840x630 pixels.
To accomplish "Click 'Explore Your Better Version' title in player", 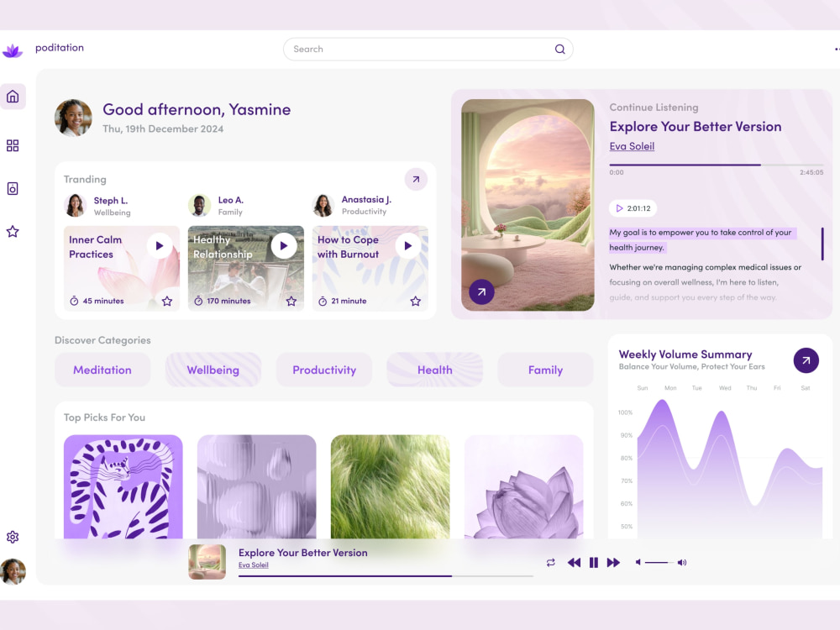I will pyautogui.click(x=302, y=553).
